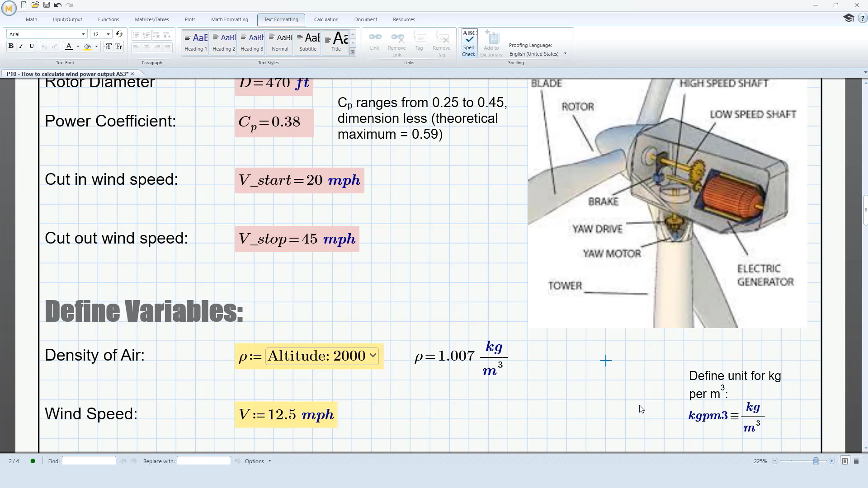
Task: Apply the Title text style
Action: coord(336,42)
